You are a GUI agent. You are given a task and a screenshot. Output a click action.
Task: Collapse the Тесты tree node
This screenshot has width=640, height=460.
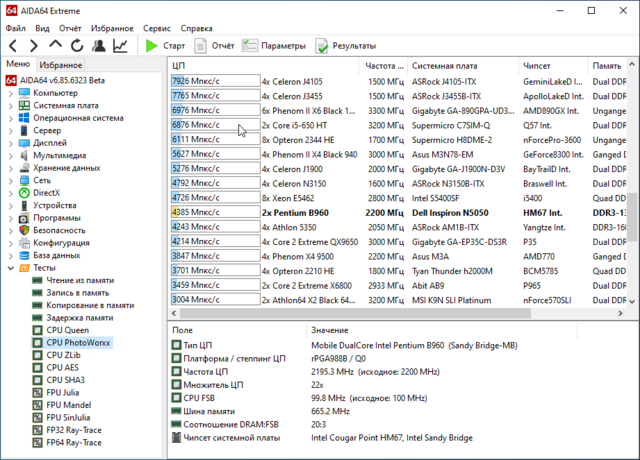[x=11, y=268]
